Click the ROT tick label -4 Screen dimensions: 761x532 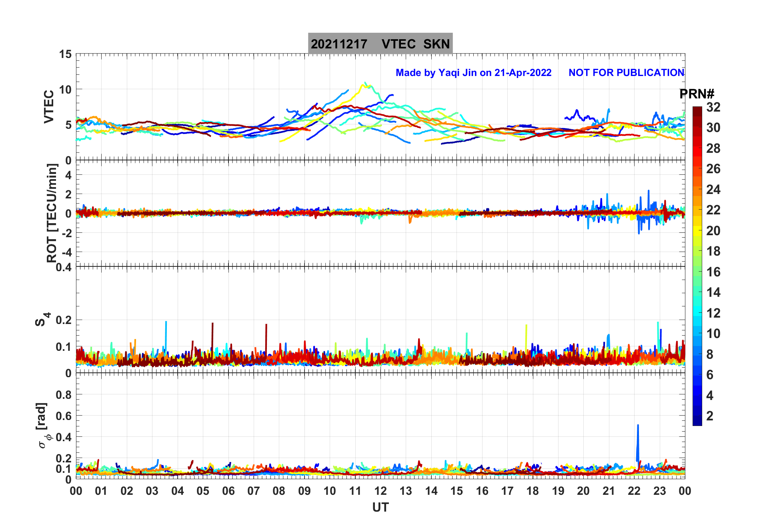68,252
